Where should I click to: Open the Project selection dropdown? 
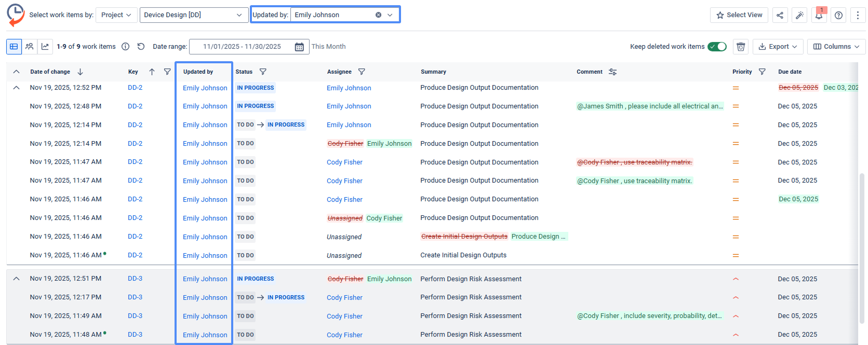(117, 15)
